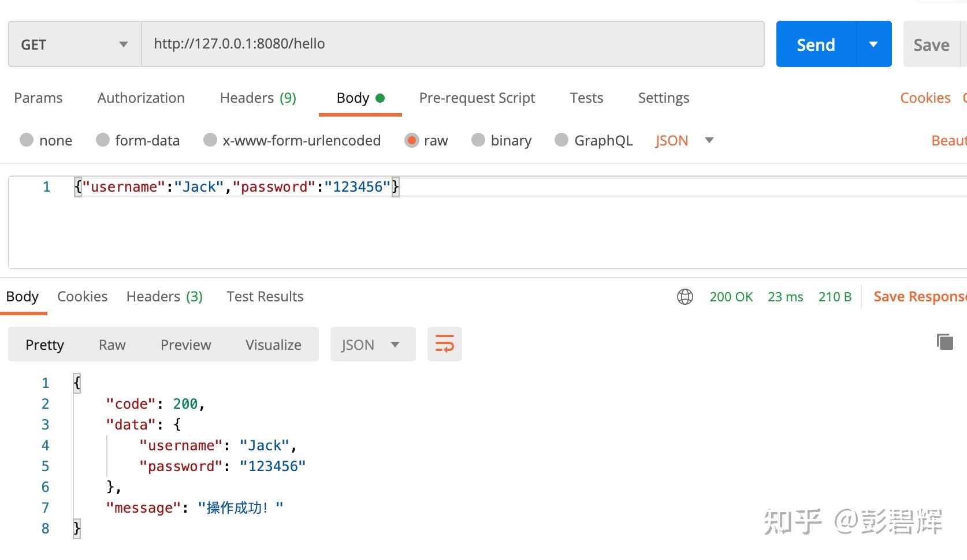Switch to the Test Results tab
The width and height of the screenshot is (967, 560).
coord(265,296)
